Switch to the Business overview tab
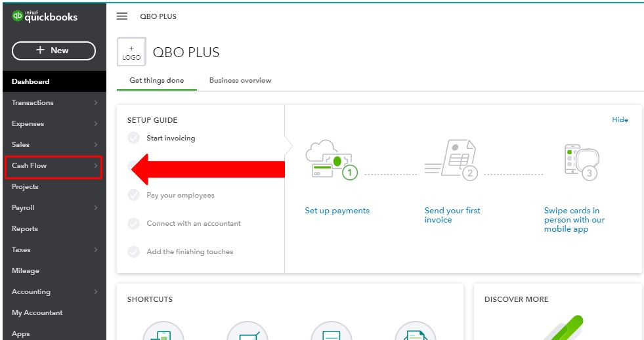This screenshot has height=340, width=644. tap(240, 81)
